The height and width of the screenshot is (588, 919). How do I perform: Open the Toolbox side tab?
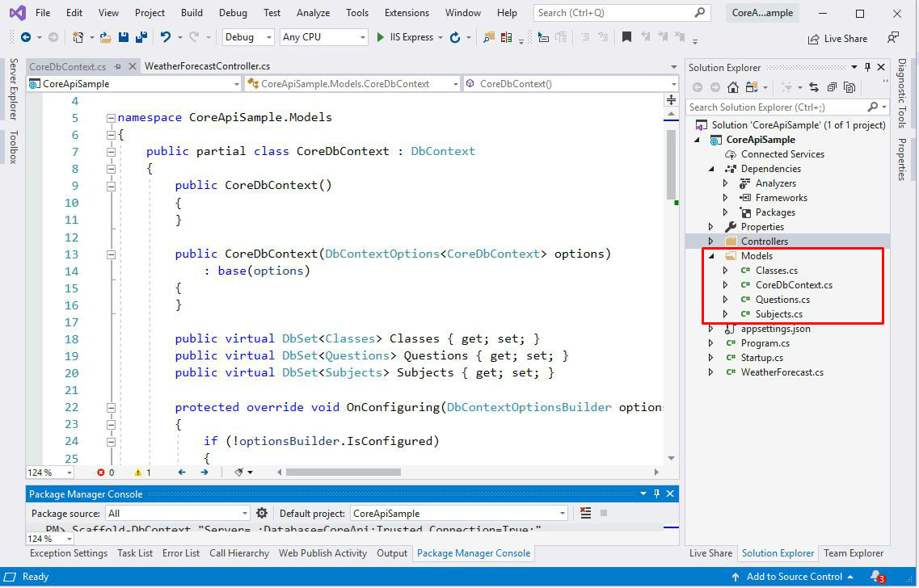pyautogui.click(x=14, y=146)
